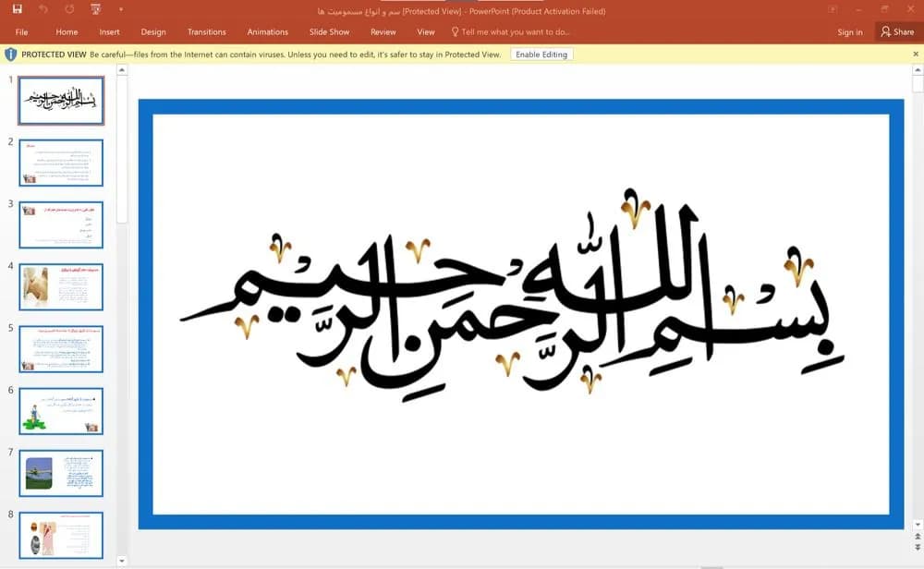924x569 pixels.
Task: Click Enable Editing button
Action: pos(541,54)
